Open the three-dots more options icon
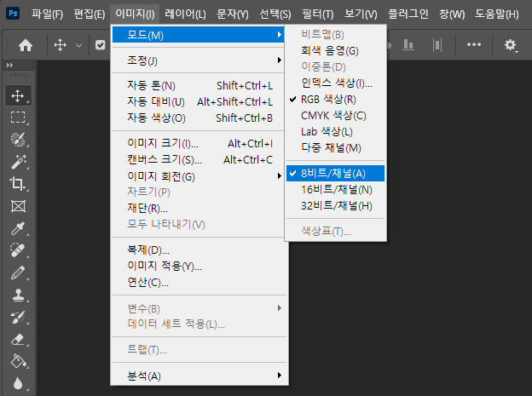The image size is (532, 396). click(474, 44)
